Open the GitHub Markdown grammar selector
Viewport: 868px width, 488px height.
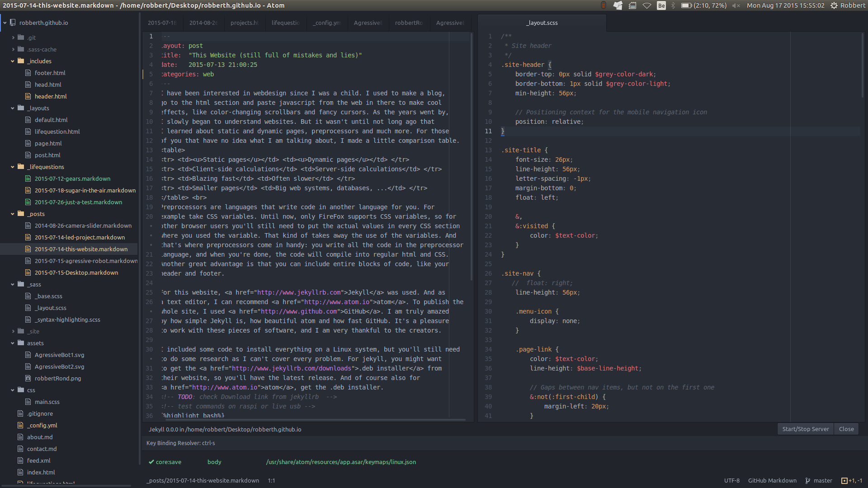(x=772, y=480)
